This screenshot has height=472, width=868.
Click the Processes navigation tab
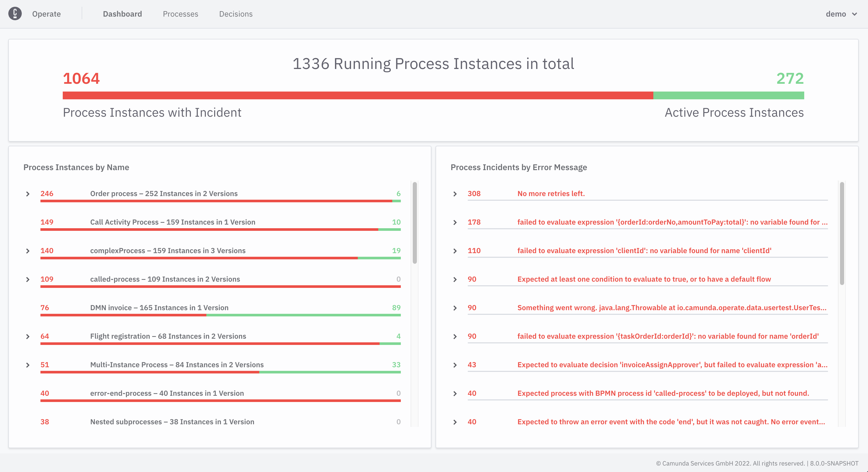click(x=180, y=14)
